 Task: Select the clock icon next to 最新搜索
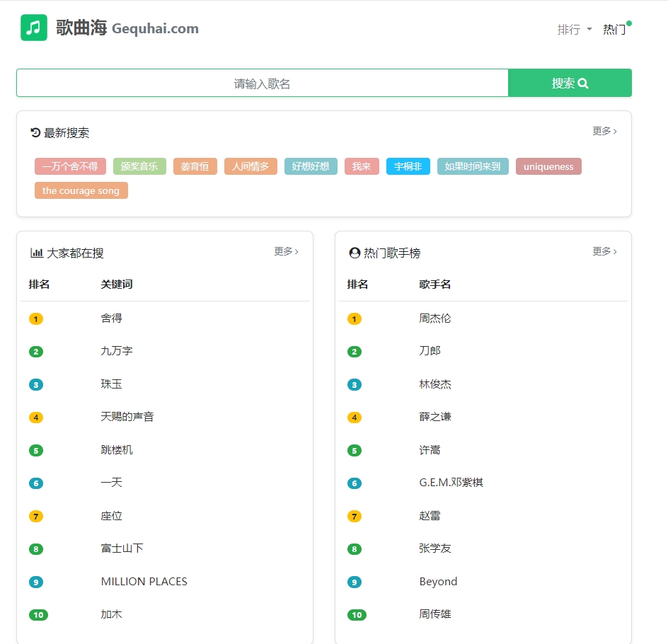pos(37,131)
